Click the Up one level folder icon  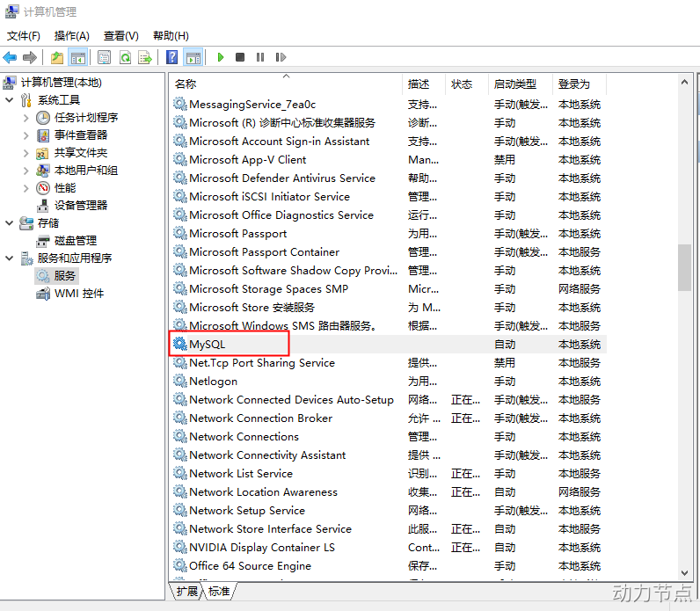[x=57, y=57]
